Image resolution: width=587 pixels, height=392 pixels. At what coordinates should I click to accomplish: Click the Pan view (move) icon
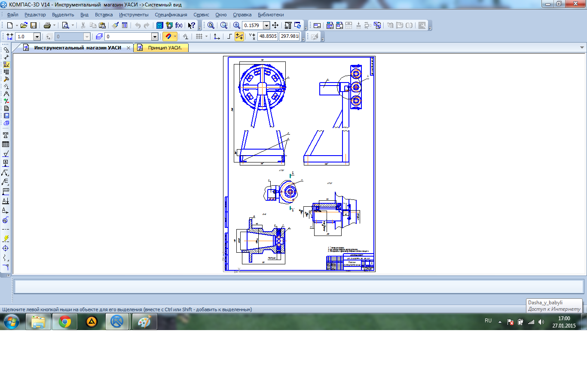click(275, 25)
